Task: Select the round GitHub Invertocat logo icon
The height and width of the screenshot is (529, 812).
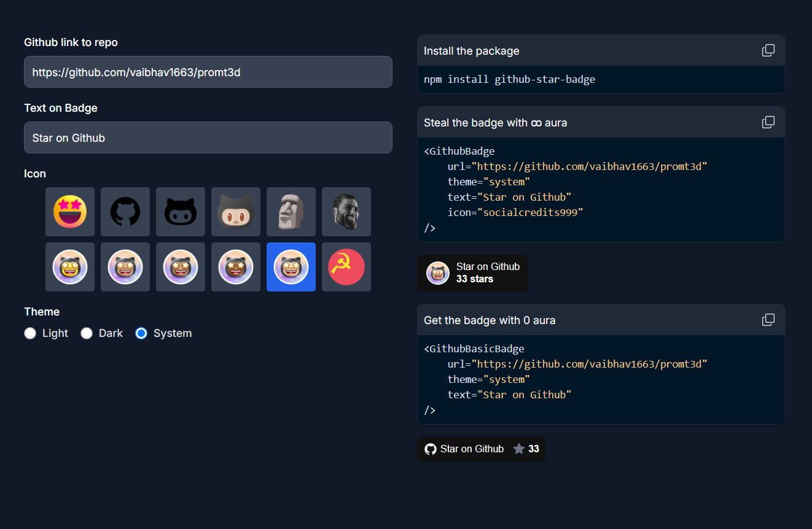Action: click(x=125, y=212)
